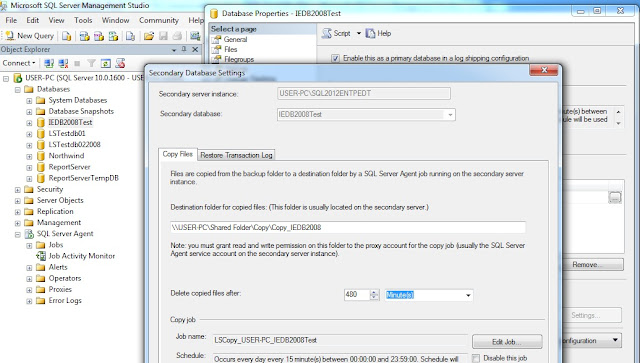Collapse the Databases folder node
Image resolution: width=640 pixels, height=363 pixels.
pos(18,89)
